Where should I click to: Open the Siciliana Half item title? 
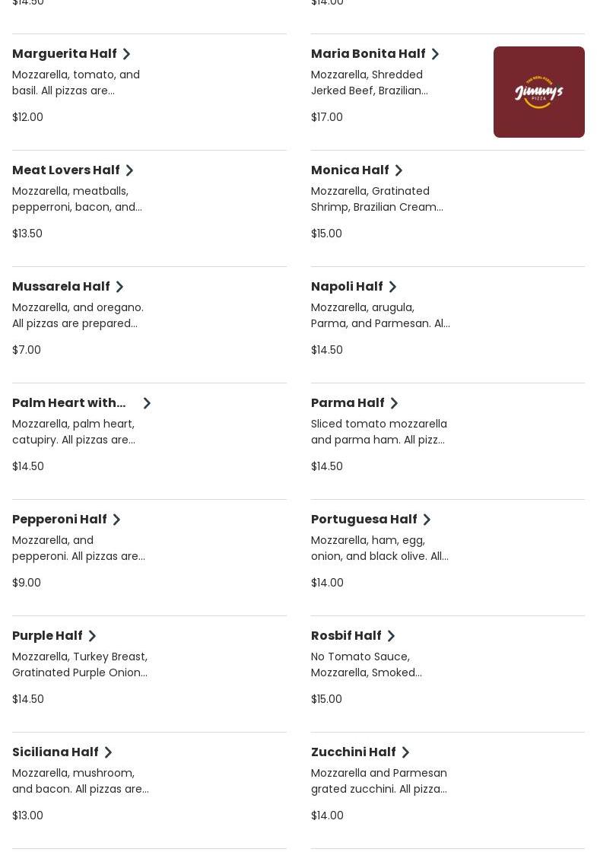point(56,752)
